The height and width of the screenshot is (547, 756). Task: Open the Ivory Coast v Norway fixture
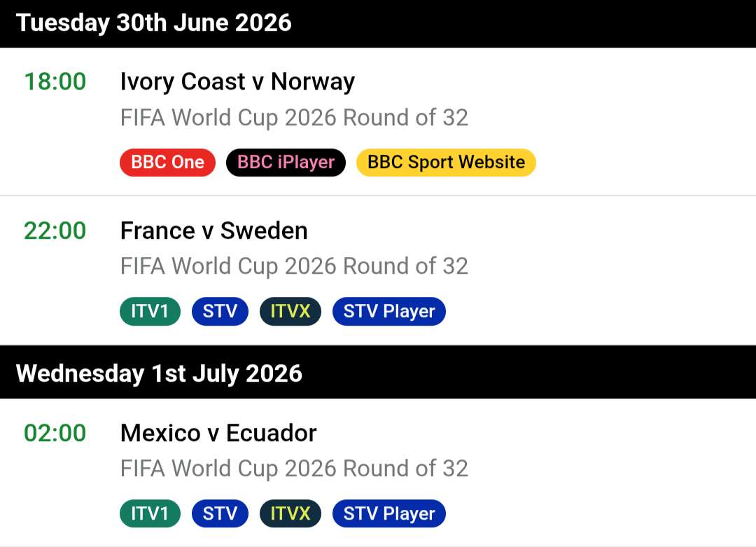point(238,81)
